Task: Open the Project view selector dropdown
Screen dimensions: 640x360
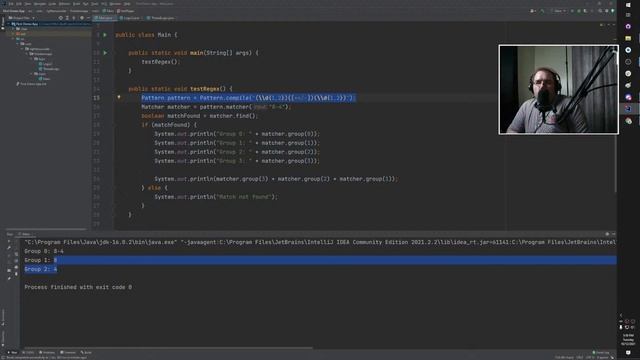Action: [22, 18]
